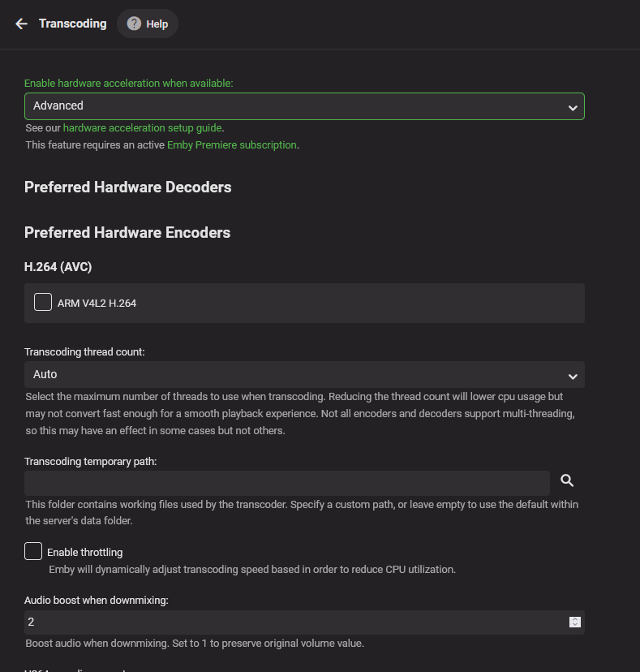Viewport: 640px width, 672px height.
Task: Select the Preferred Hardware Decoders heading
Action: [127, 187]
